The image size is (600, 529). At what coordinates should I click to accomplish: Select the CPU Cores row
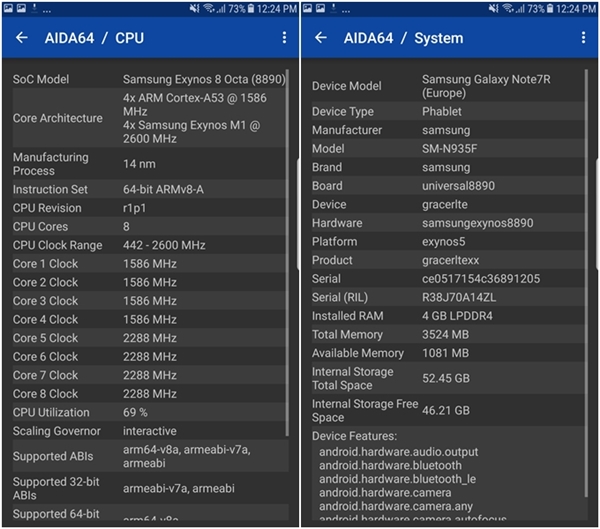pos(149,227)
